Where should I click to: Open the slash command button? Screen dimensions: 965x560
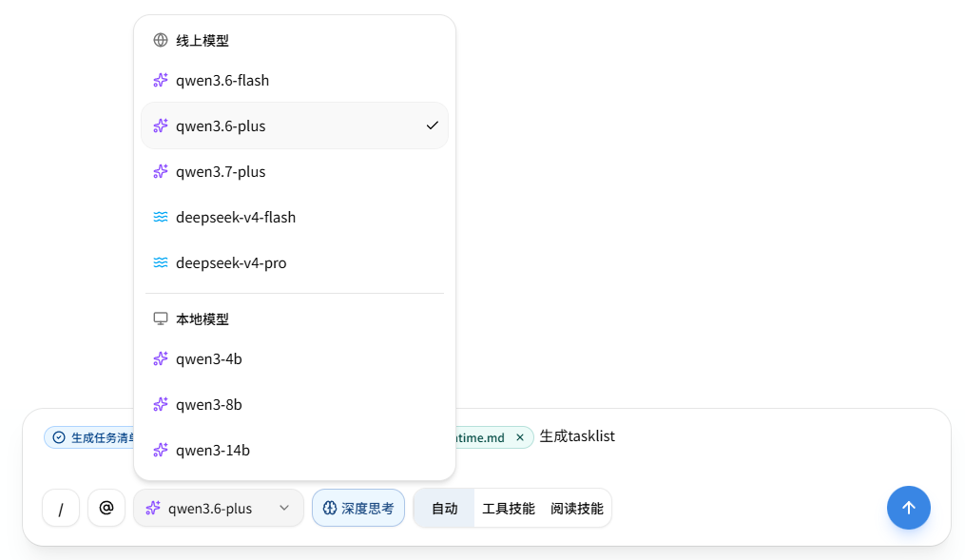pyautogui.click(x=61, y=508)
